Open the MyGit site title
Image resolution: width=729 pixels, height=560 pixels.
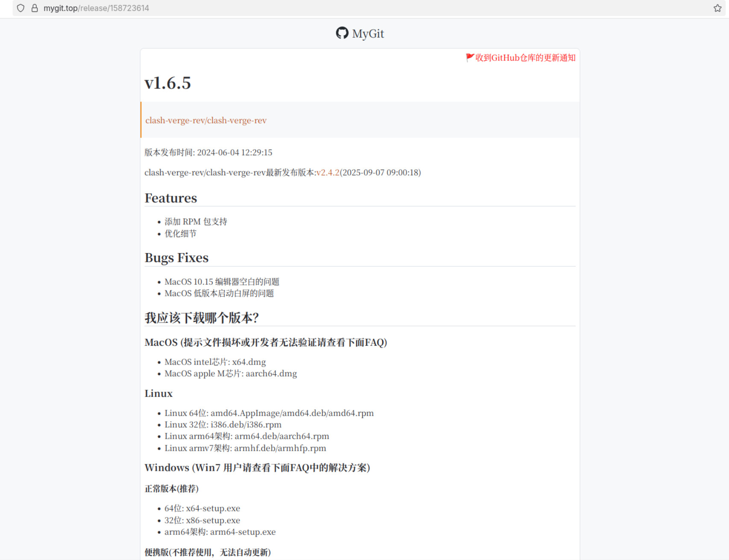coord(368,34)
